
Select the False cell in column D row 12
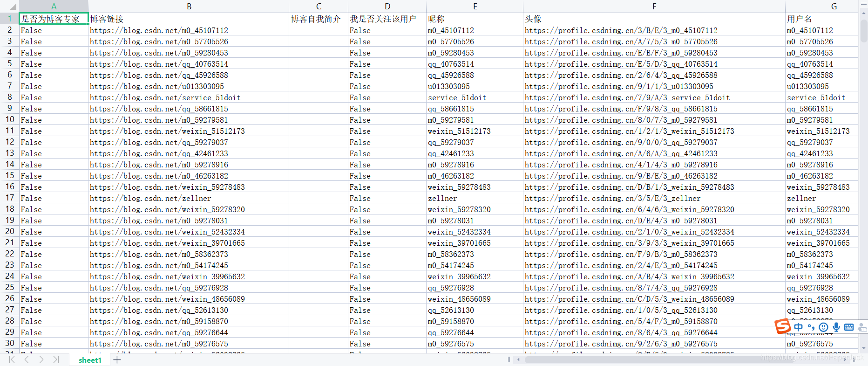click(387, 142)
